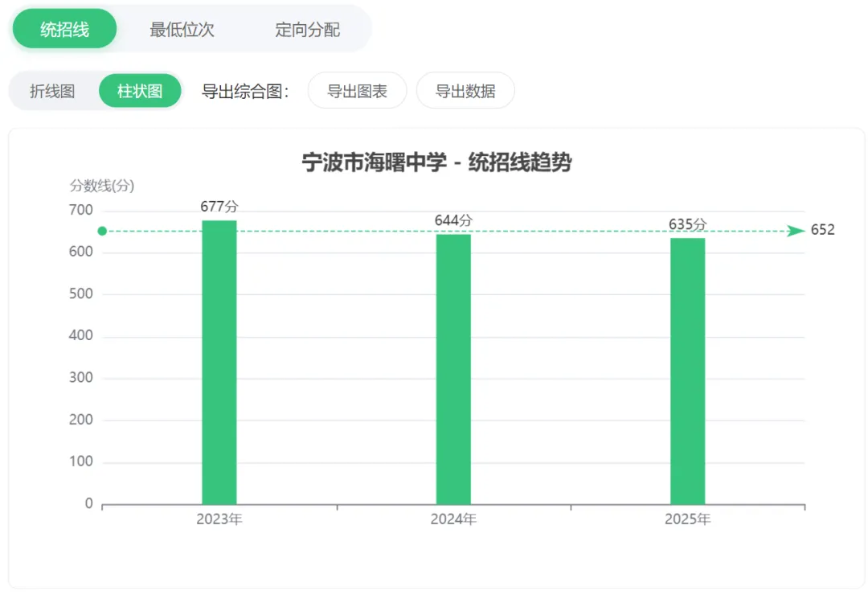Image resolution: width=868 pixels, height=595 pixels.
Task: Click the 635分 label above the bar
Action: 687,224
